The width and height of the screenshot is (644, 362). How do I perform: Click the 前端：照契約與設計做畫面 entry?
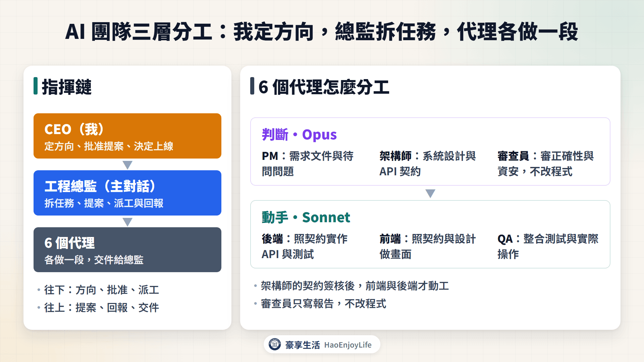[428, 246]
